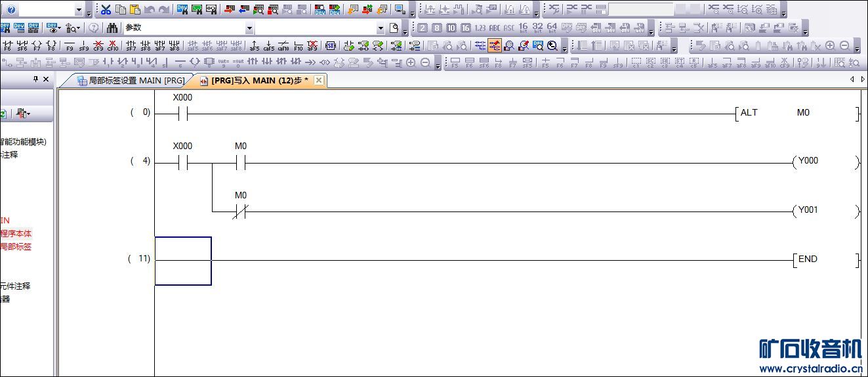Click the Paste clipboard icon
The height and width of the screenshot is (377, 868).
click(x=135, y=9)
